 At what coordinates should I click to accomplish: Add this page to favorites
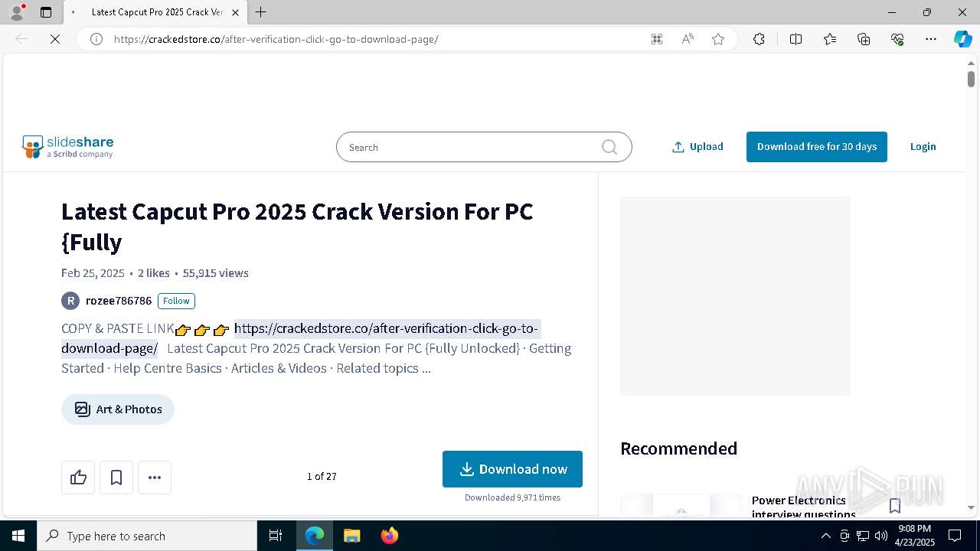coord(718,39)
